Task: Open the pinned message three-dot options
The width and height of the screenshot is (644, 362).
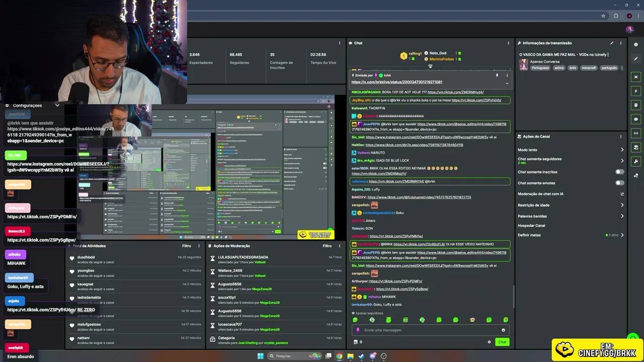Action: click(x=507, y=75)
